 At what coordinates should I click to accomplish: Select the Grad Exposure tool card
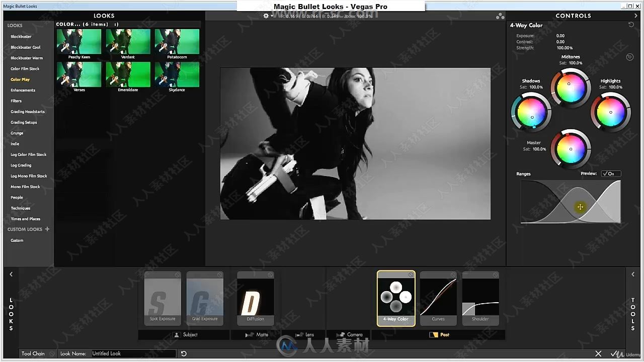point(205,299)
